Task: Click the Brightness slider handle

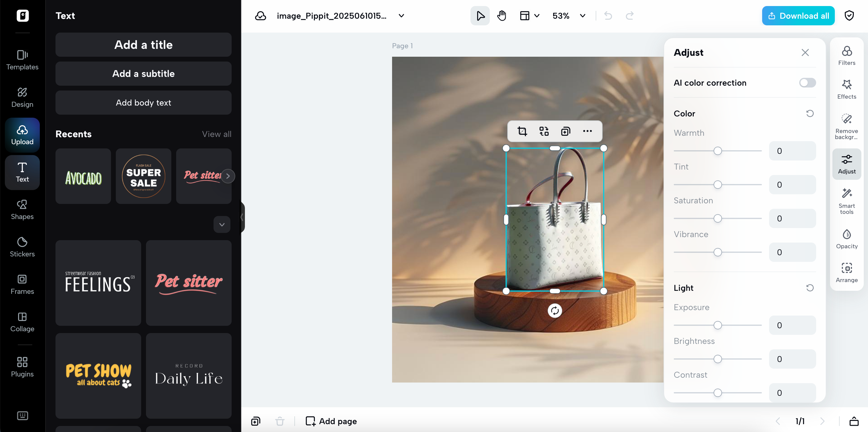Action: click(718, 358)
